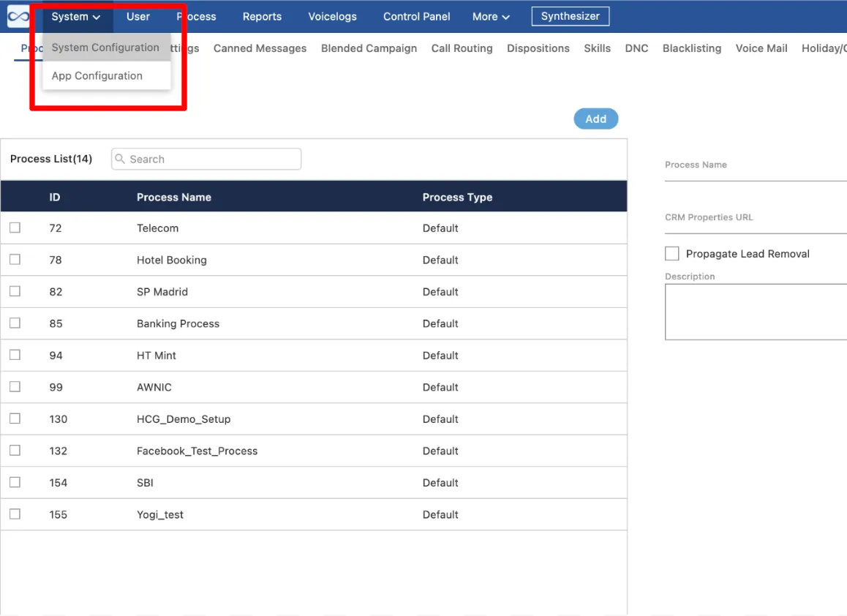Select the Hotel Booking row checkbox
Viewport: 847px width, 616px height.
click(15, 260)
